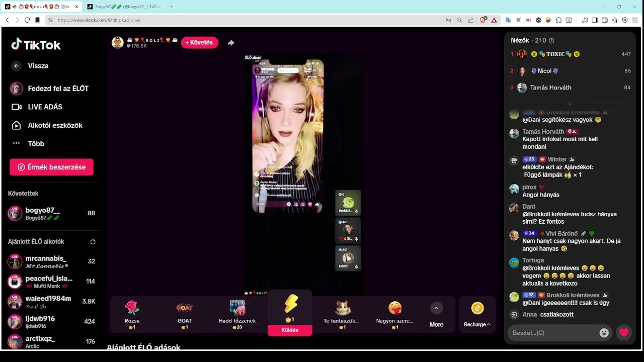644x362 pixels.
Task: Open the translate extension icon
Action: [508, 20]
